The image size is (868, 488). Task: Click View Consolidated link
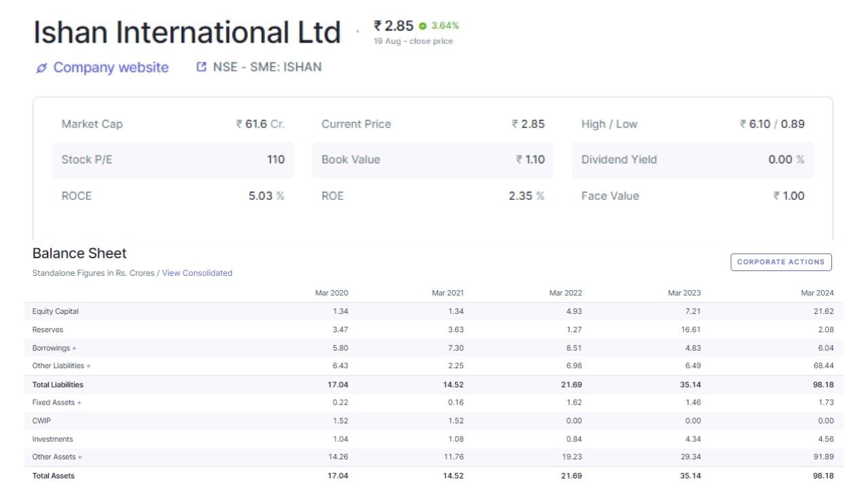[197, 273]
